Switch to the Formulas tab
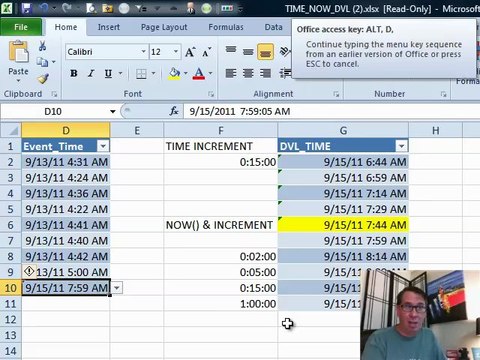This screenshot has width=480, height=360. click(x=226, y=27)
